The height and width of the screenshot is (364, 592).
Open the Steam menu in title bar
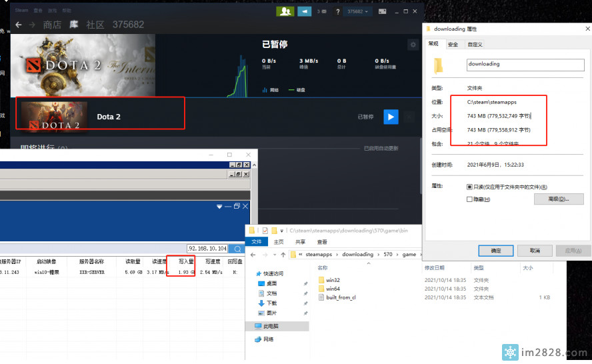21,11
